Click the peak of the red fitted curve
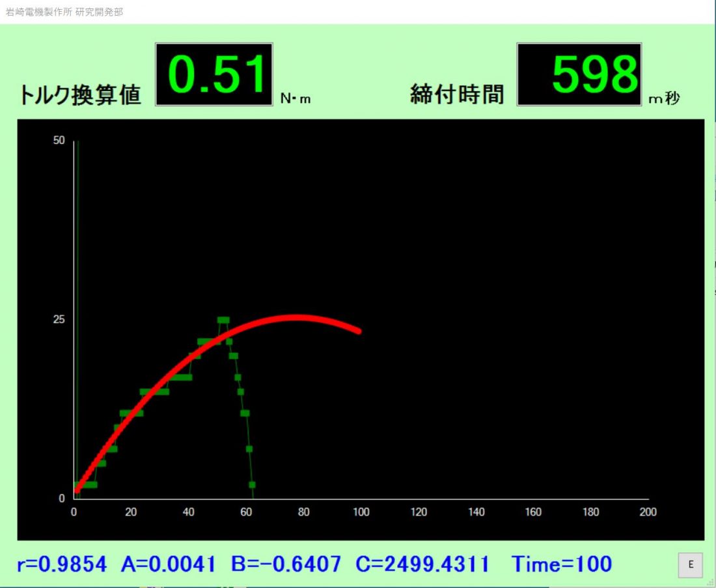Screen dimensions: 716x588 point(296,318)
